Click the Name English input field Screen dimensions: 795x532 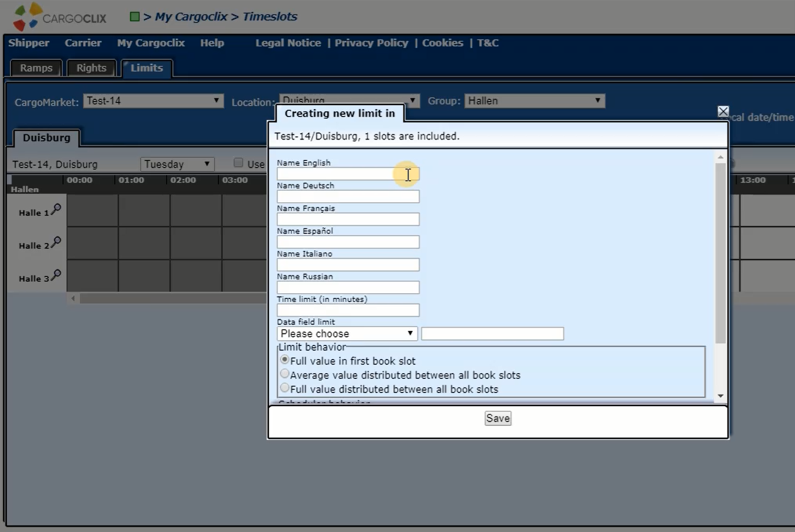click(x=348, y=174)
